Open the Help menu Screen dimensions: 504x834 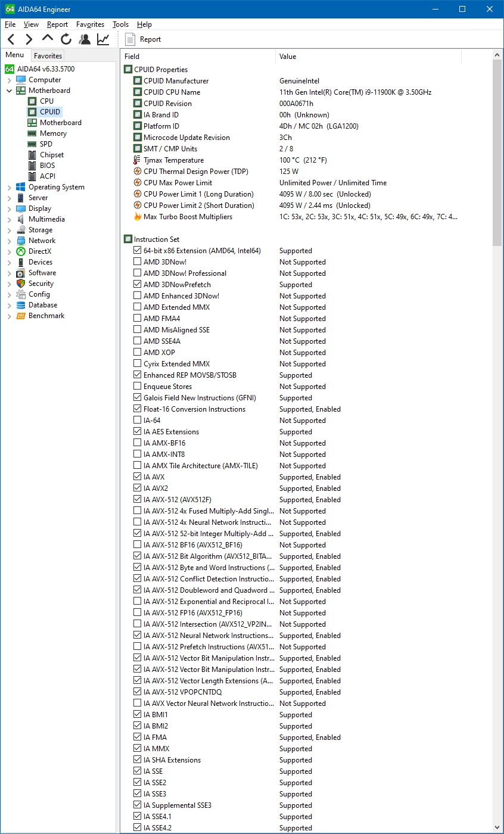point(144,24)
